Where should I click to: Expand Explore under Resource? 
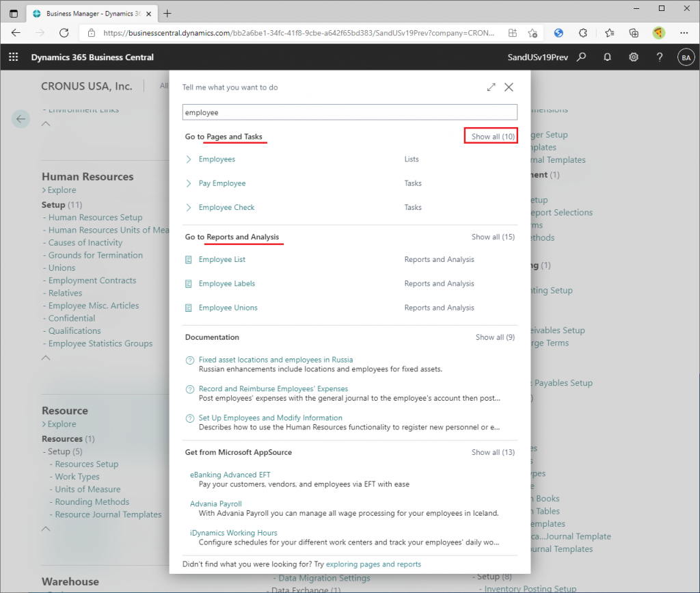point(59,424)
